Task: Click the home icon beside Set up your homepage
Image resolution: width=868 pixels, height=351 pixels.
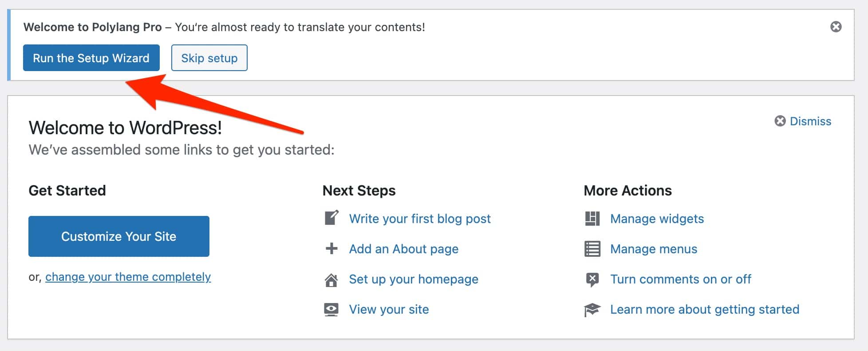Action: pyautogui.click(x=331, y=279)
